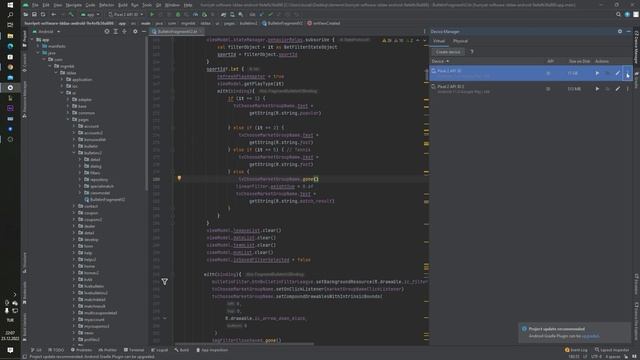
Task: Click the Create device button
Action: (x=448, y=52)
